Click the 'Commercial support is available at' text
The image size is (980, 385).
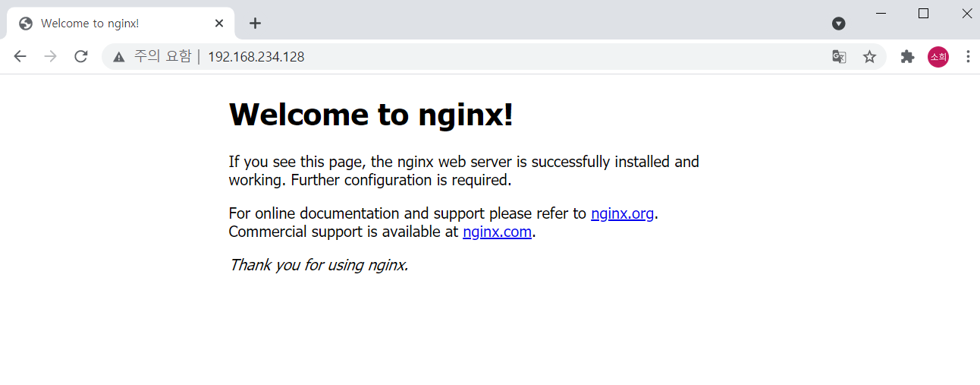[x=344, y=232]
